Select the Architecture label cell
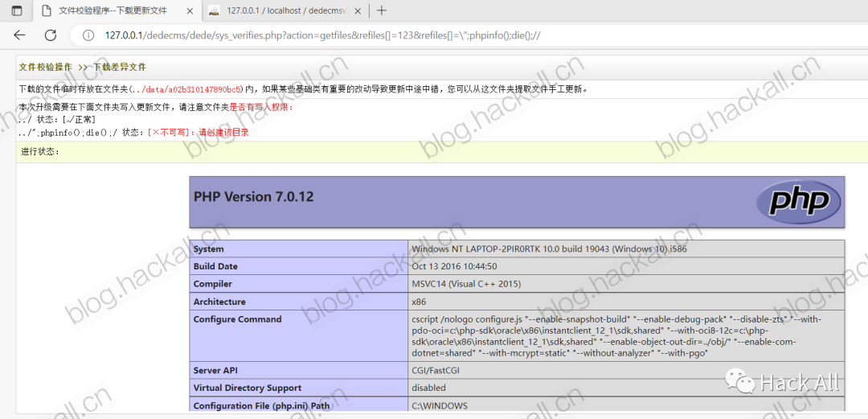868x419 pixels. point(298,302)
